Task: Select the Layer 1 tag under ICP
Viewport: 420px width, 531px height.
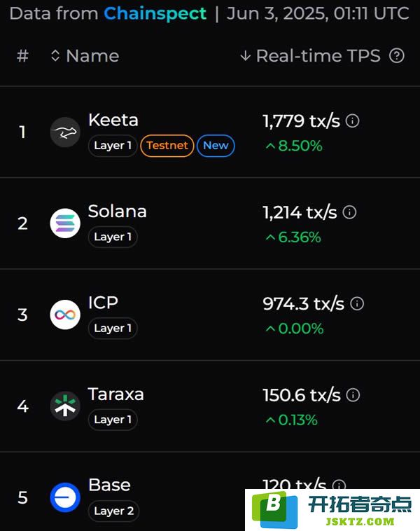Action: pos(113,328)
